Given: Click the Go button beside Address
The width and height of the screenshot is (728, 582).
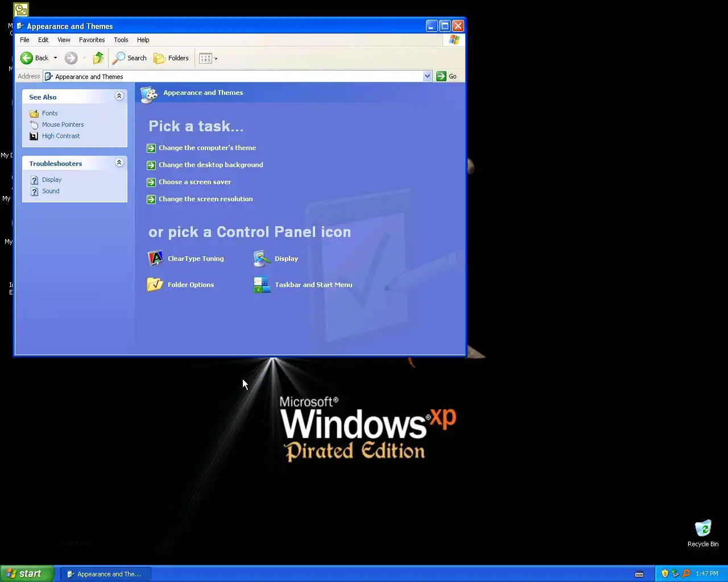Looking at the screenshot, I should (446, 76).
